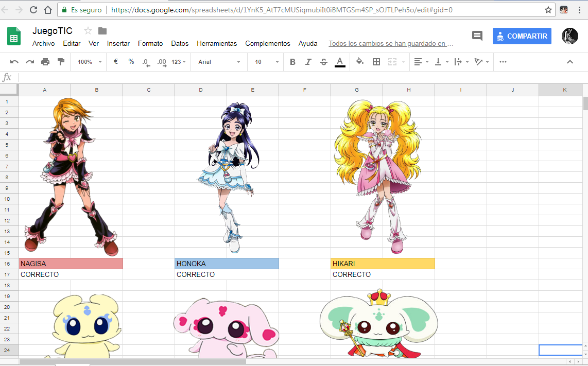Screen dimensions: 588x366
Task: Expand merge cells options arrow
Action: [404, 62]
